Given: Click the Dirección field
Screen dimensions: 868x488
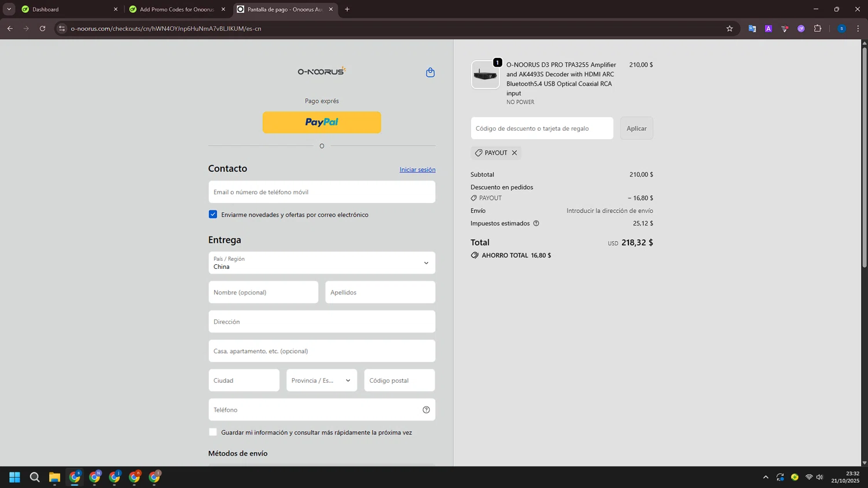Looking at the screenshot, I should point(322,321).
